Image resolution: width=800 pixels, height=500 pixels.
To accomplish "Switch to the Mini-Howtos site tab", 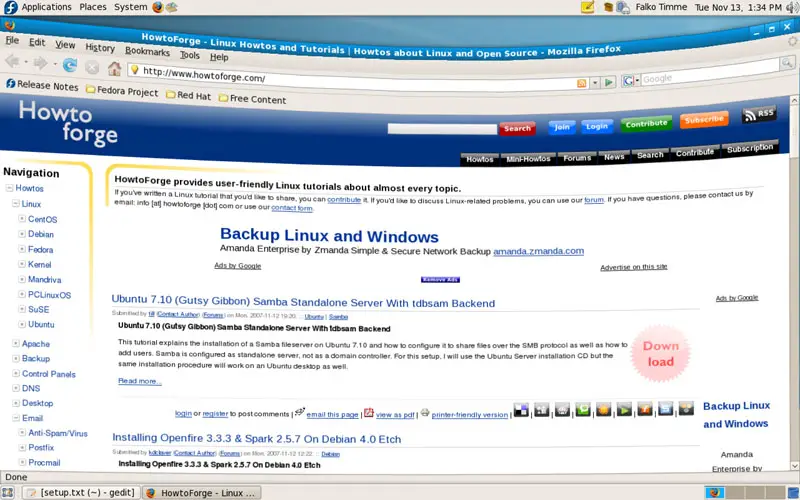I will 528,159.
